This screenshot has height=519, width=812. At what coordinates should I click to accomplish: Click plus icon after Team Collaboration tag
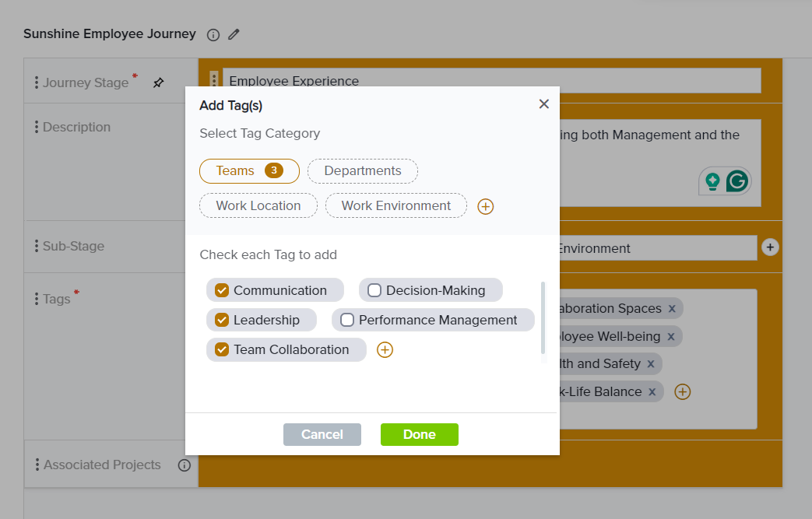point(385,350)
